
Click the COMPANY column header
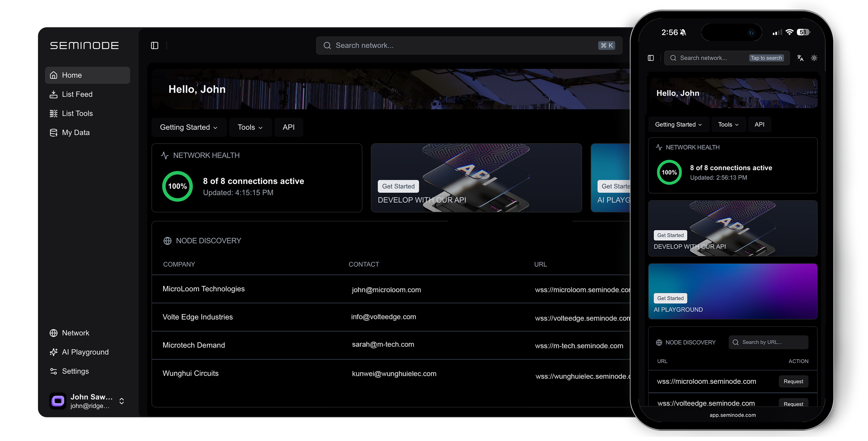tap(179, 264)
